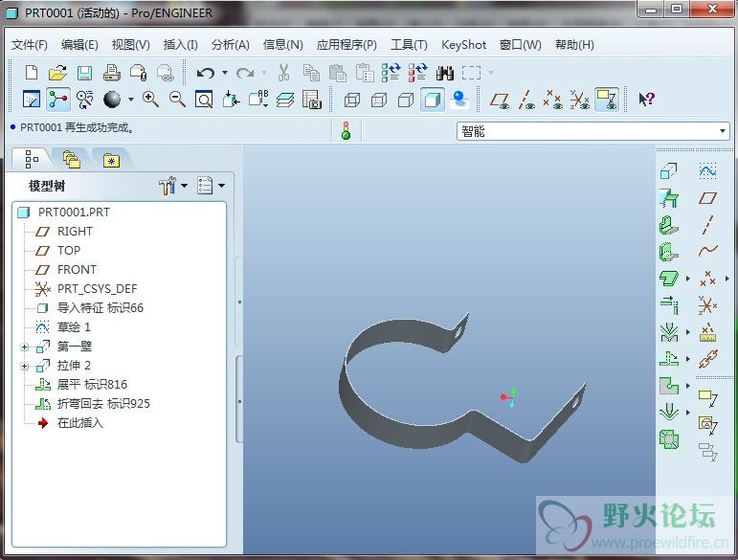Switch to the favorites tab
Viewport: 738px width, 560px height.
tap(112, 160)
